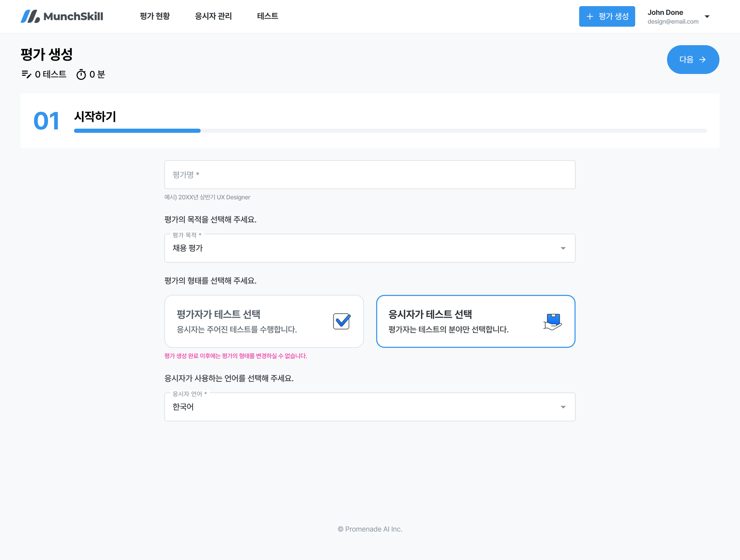Open the John Done account menu arrow
Image resolution: width=740 pixels, height=560 pixels.
pos(707,17)
